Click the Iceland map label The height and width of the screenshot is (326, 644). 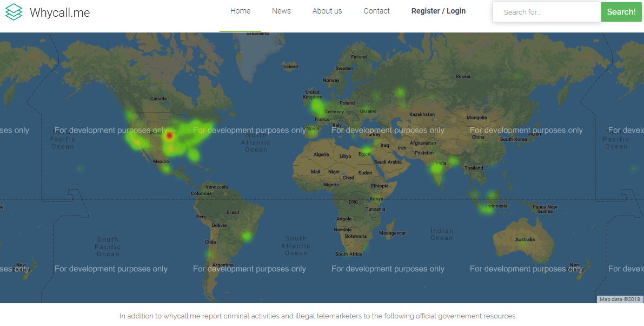click(x=290, y=67)
